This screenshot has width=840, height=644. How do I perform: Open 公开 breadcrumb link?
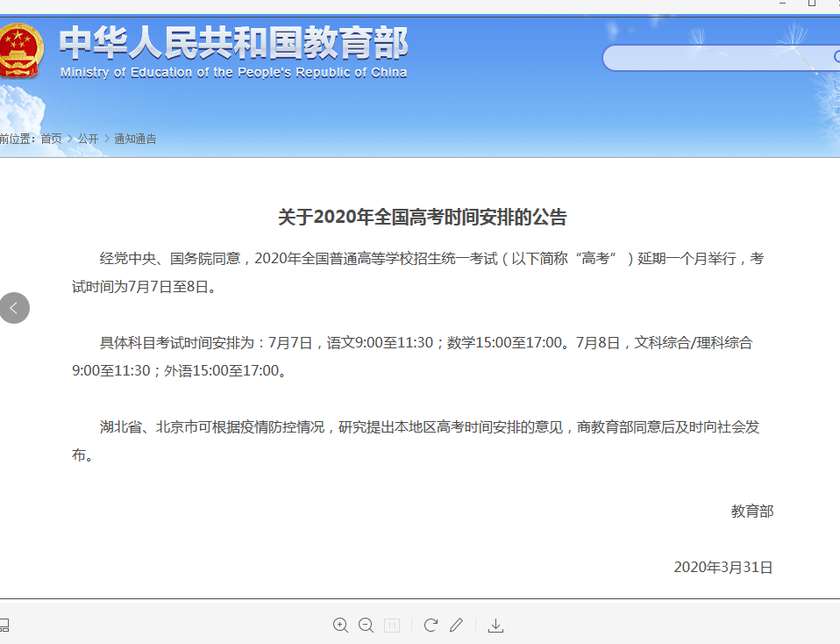point(88,139)
